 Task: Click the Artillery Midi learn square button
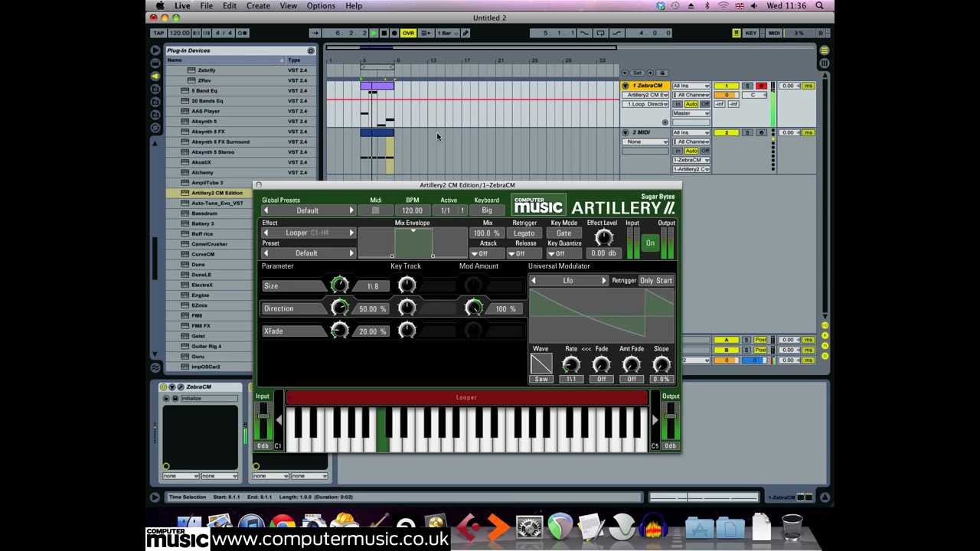[x=375, y=210]
